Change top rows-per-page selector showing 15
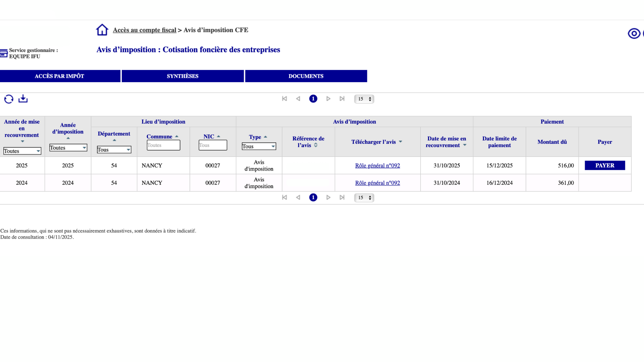Image resolution: width=644 pixels, height=362 pixels. pyautogui.click(x=364, y=99)
